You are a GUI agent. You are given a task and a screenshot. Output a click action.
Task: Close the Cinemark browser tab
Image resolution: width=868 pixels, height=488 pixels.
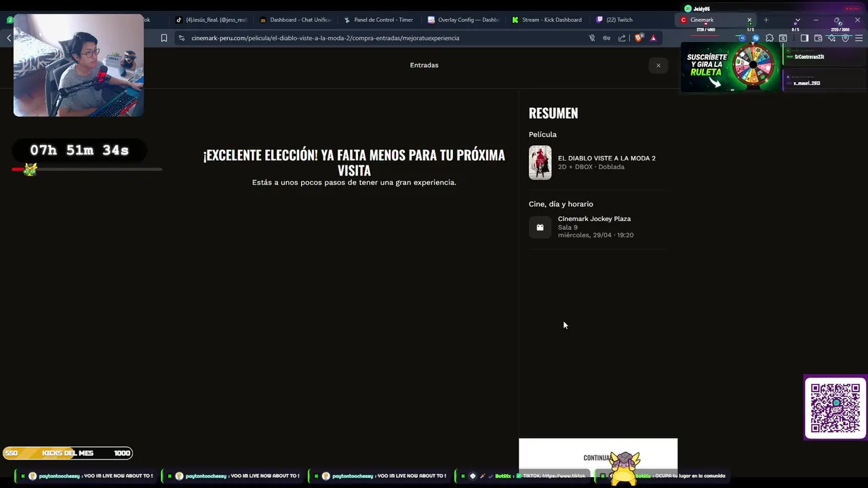pos(749,20)
